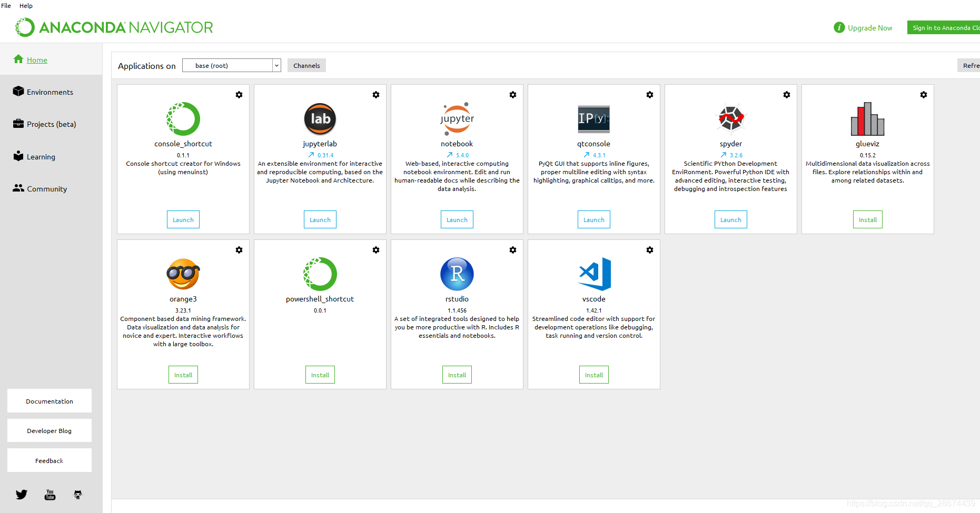Viewport: 980px width, 513px height.
Task: Install orange3
Action: [x=183, y=375]
